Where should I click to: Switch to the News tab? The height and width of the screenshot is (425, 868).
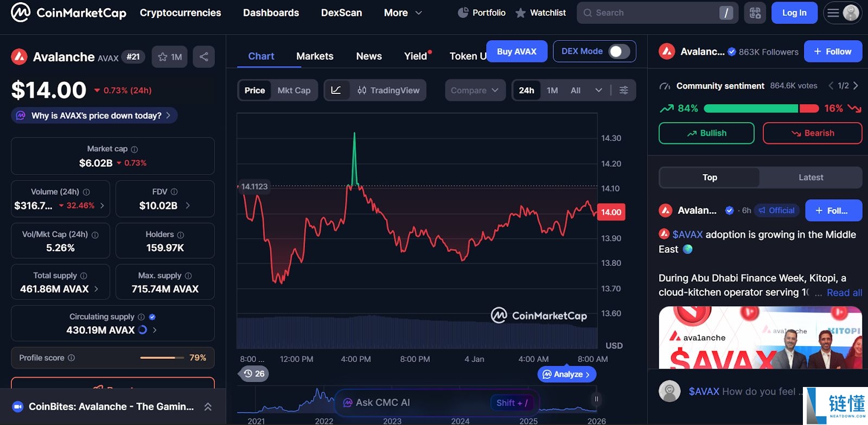pos(369,56)
